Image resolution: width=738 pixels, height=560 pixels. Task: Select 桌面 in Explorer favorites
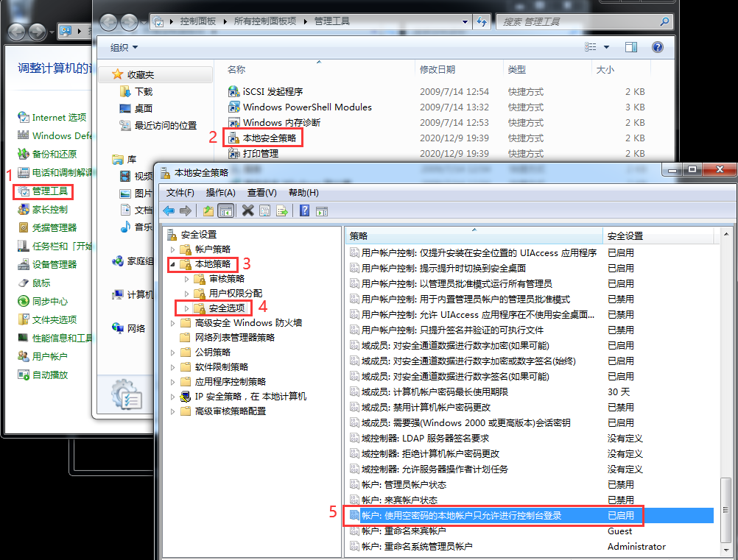[x=144, y=109]
